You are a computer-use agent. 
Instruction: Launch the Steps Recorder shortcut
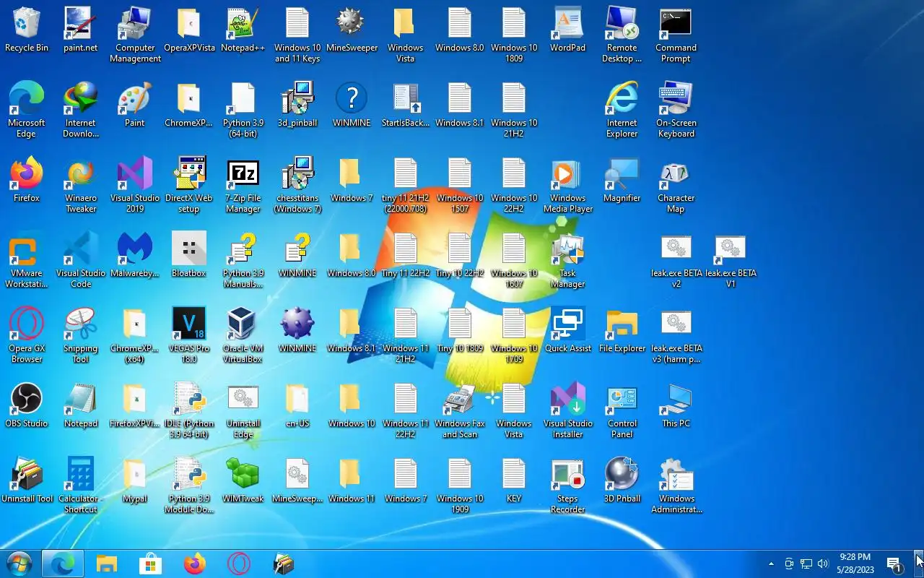tap(568, 486)
